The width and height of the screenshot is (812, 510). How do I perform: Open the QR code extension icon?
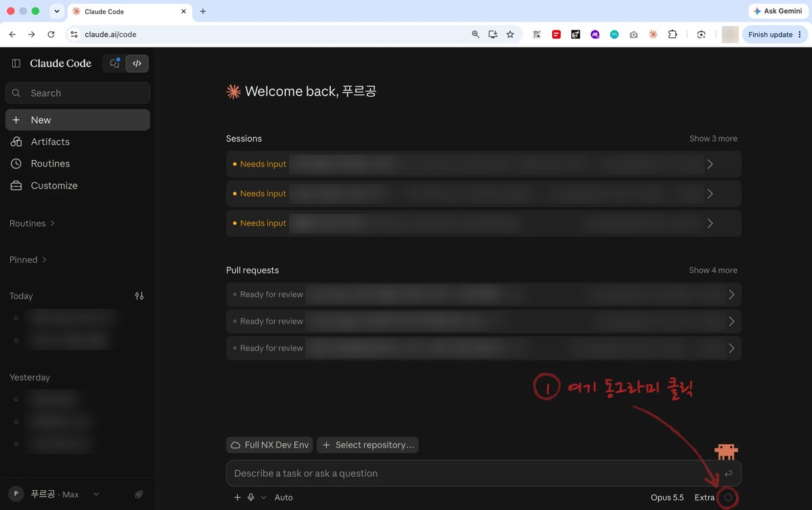[x=537, y=35]
